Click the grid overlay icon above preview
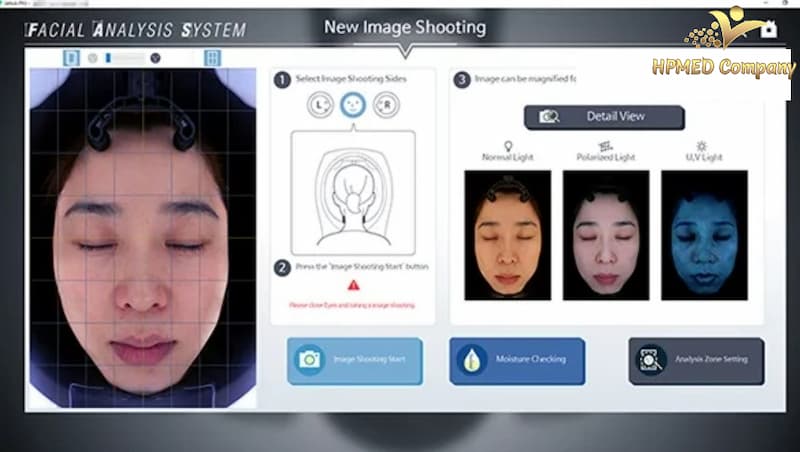This screenshot has width=800, height=452. click(x=212, y=58)
